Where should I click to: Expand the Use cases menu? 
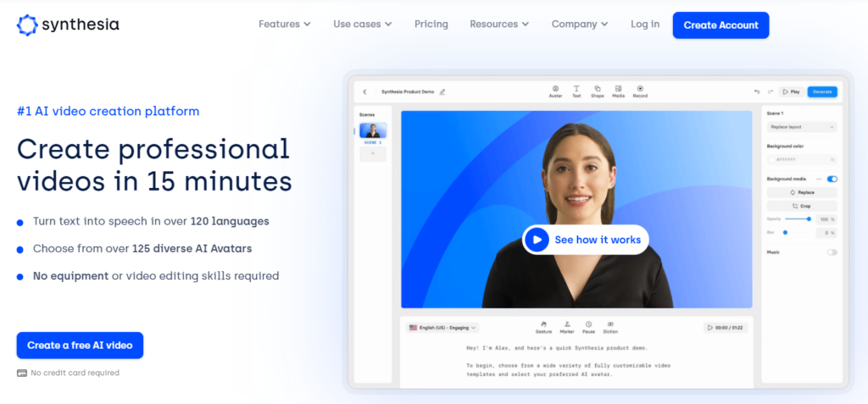(x=363, y=25)
